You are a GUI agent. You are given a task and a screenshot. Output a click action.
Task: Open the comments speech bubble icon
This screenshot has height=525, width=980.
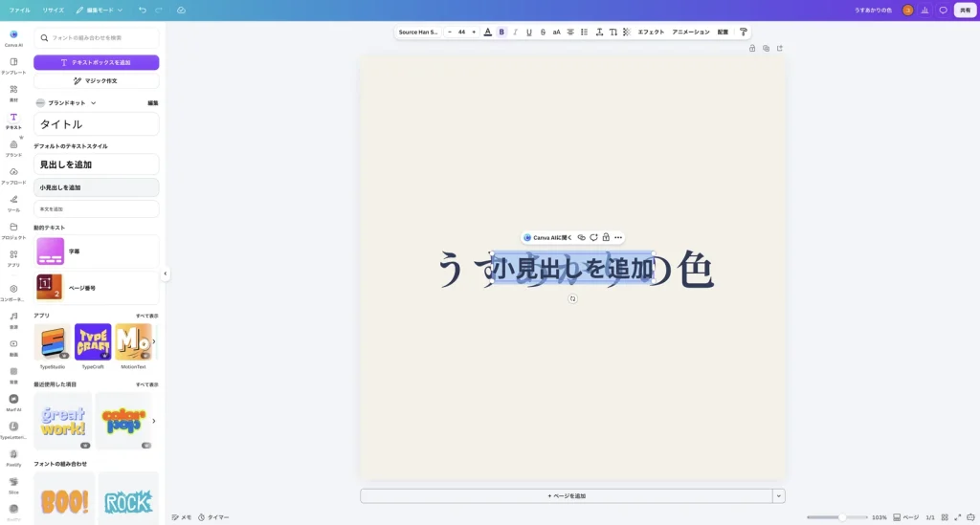click(x=943, y=10)
